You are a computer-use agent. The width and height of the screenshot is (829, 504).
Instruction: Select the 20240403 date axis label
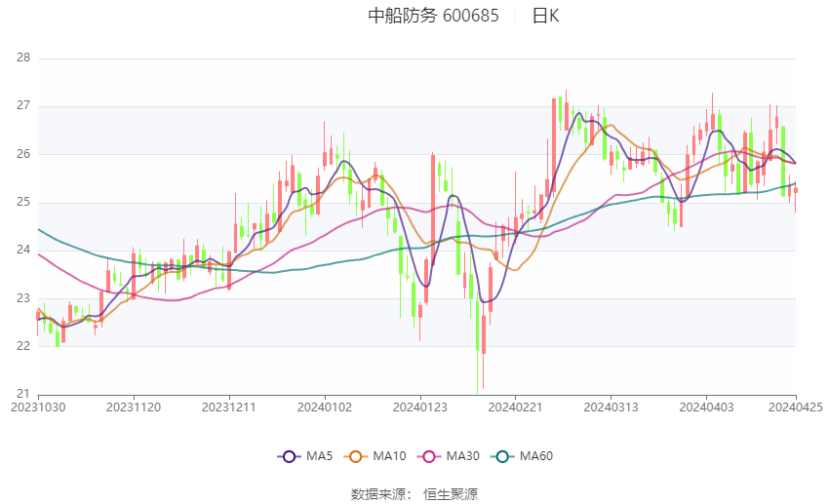(x=706, y=407)
